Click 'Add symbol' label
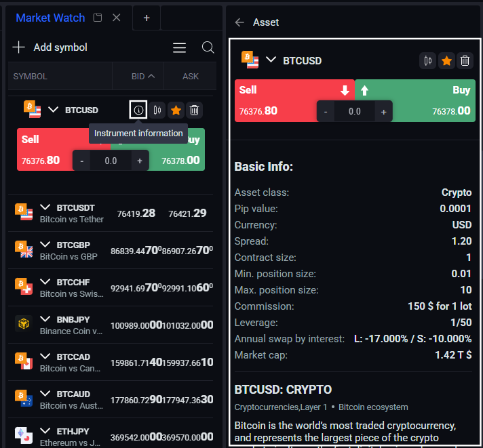Viewport: 483px width, 448px height. tap(60, 47)
